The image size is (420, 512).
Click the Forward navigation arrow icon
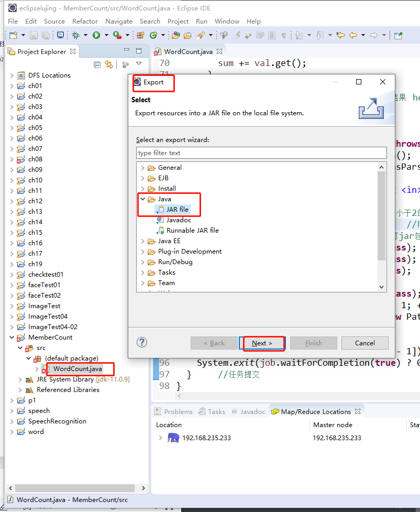(374, 35)
